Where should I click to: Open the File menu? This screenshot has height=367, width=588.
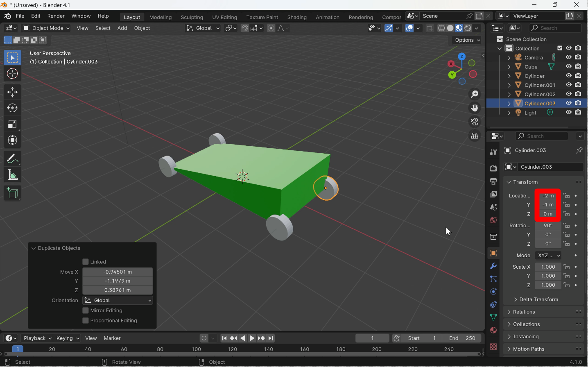click(20, 16)
